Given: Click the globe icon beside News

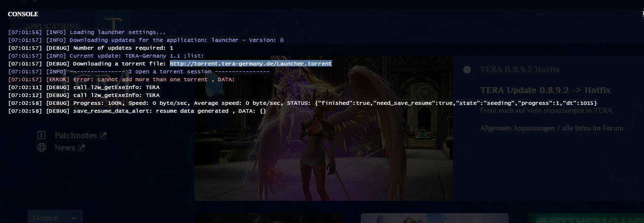Looking at the screenshot, I should [x=42, y=147].
